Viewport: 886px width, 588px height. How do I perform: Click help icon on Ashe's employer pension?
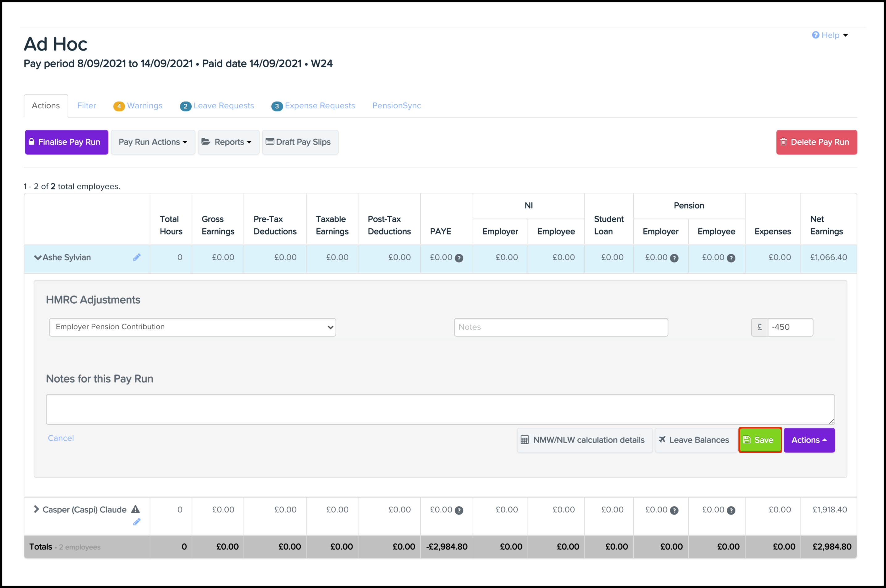(674, 258)
